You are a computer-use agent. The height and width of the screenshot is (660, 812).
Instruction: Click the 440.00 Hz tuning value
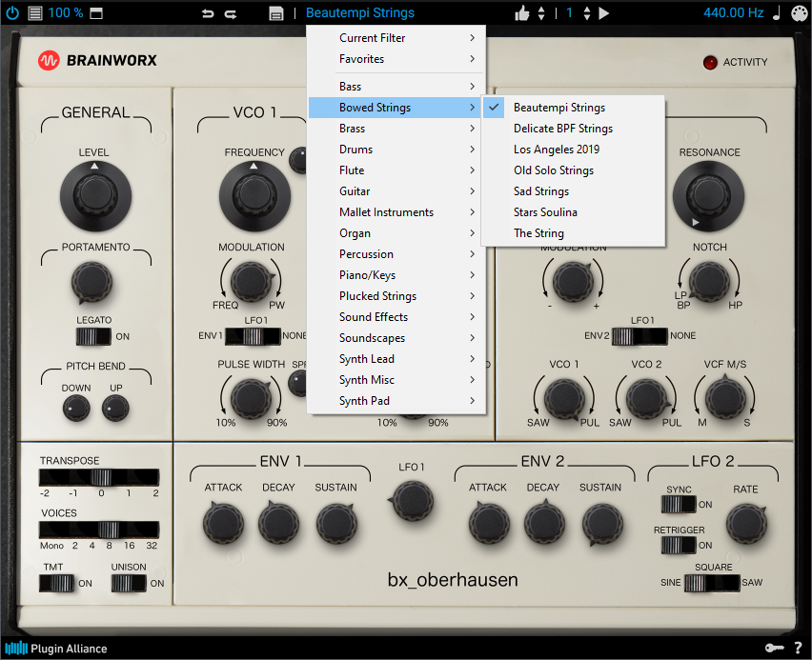(x=733, y=13)
